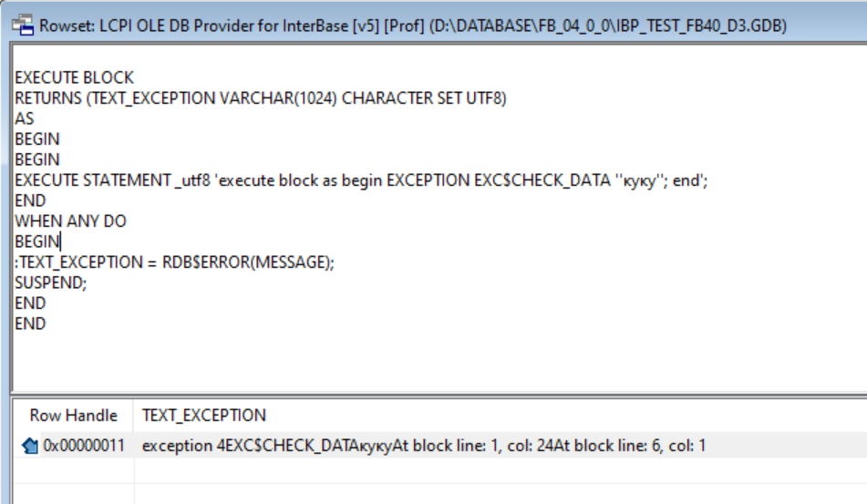Screen dimensions: 867x504
Task: Click the WHEN ANY DO line
Action: (x=70, y=221)
